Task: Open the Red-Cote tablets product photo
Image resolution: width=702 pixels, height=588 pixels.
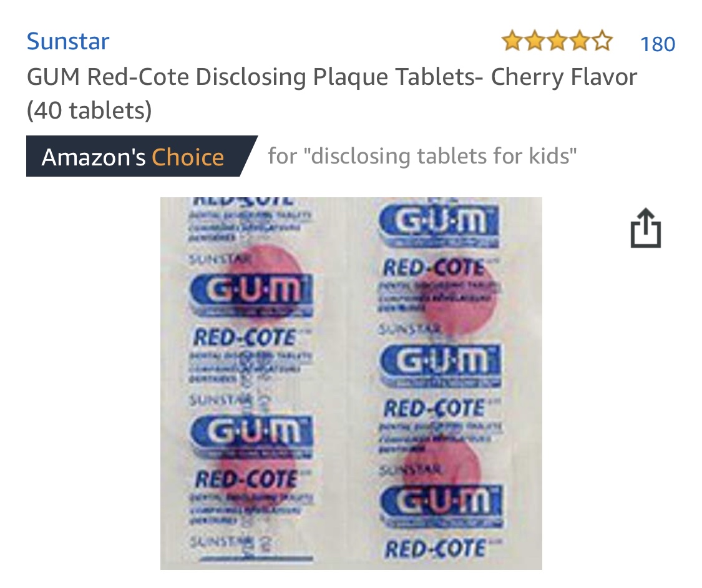Action: coord(351,383)
